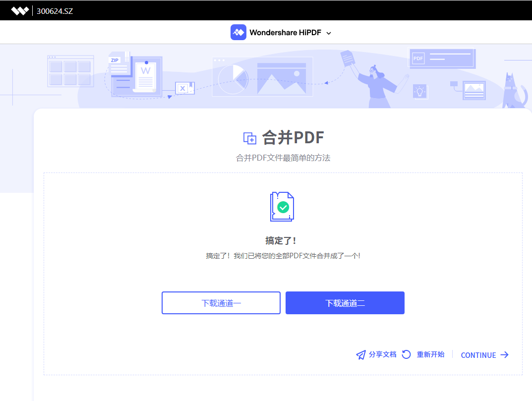
Task: Click the circular restart icon beside 重新开始
Action: pyautogui.click(x=406, y=354)
